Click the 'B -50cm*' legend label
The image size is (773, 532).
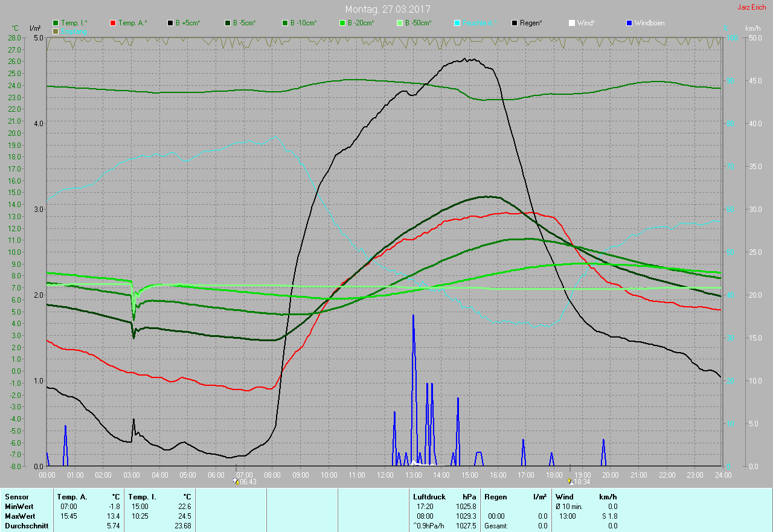pos(418,23)
